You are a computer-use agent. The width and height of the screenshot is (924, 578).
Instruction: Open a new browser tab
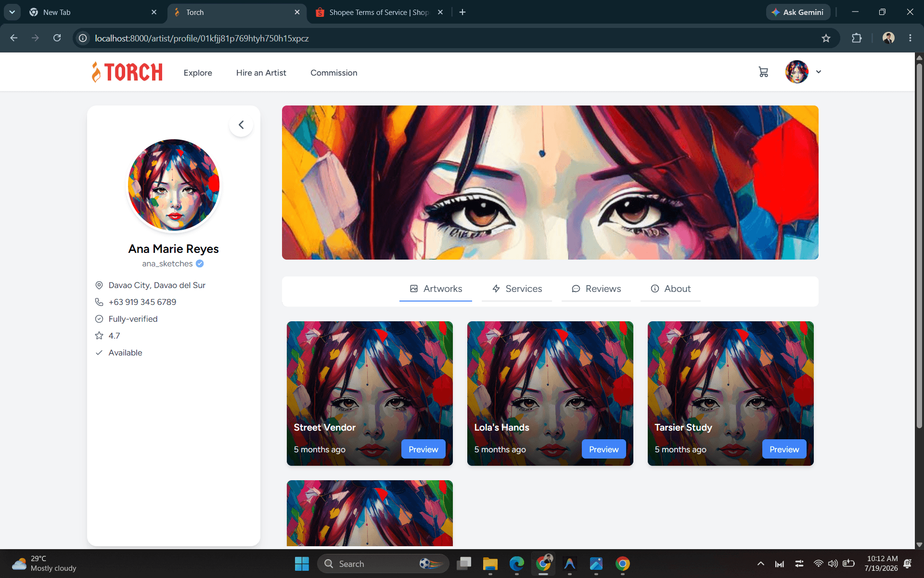462,12
